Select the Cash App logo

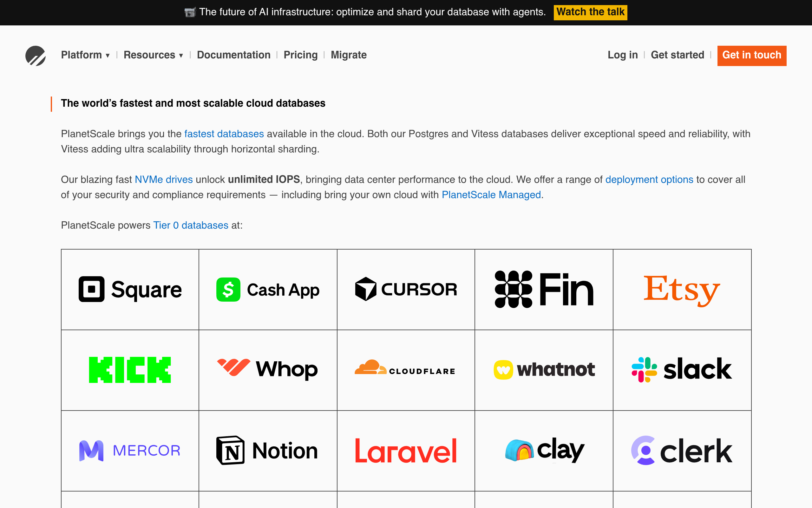268,289
